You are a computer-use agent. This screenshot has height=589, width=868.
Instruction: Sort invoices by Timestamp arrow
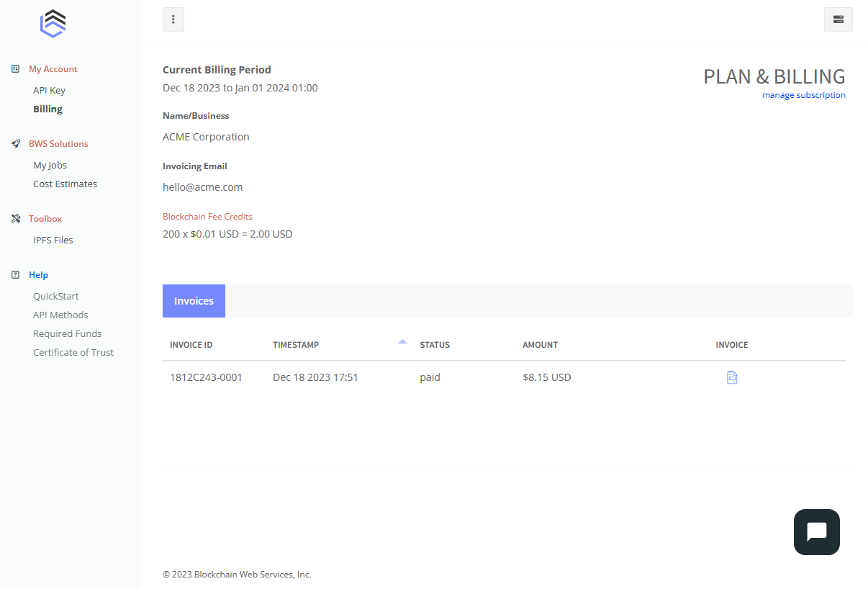click(x=402, y=342)
